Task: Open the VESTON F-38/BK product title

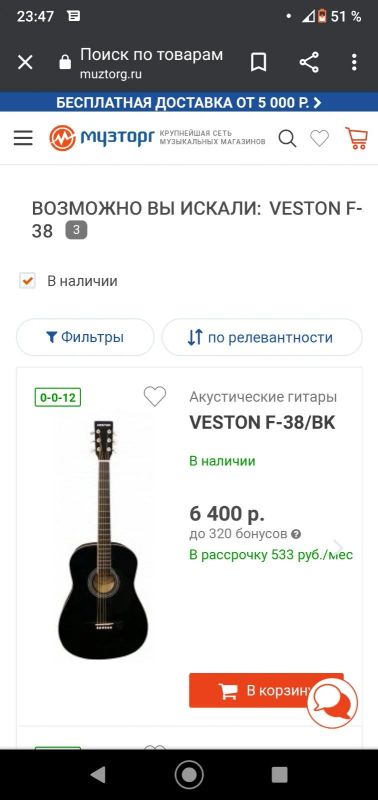Action: coord(262,422)
